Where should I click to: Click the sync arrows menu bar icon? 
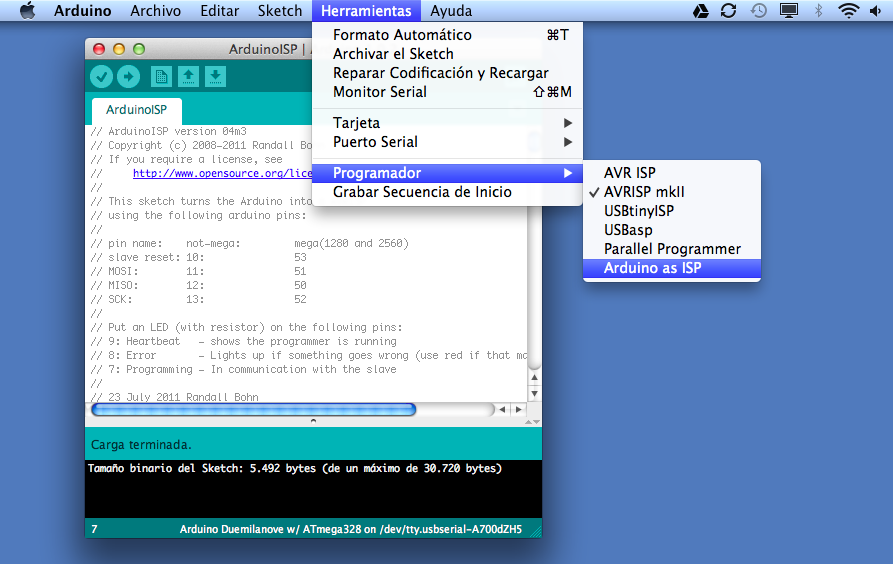[728, 10]
